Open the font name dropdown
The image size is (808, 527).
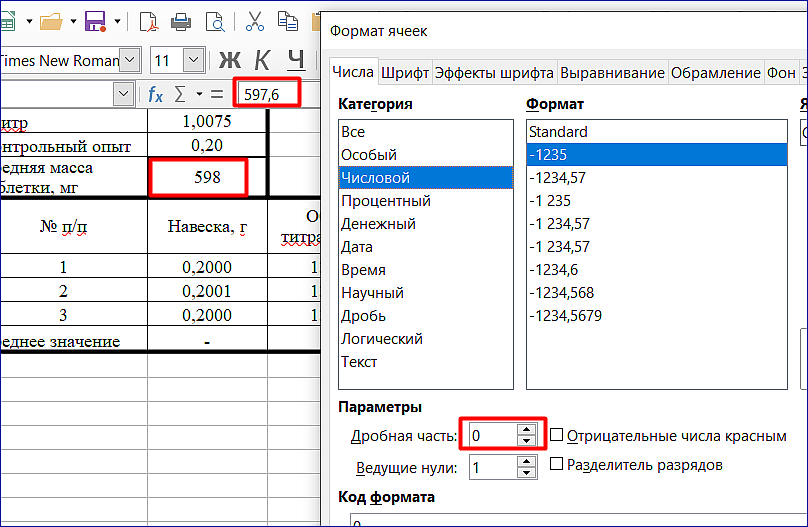pyautogui.click(x=130, y=60)
